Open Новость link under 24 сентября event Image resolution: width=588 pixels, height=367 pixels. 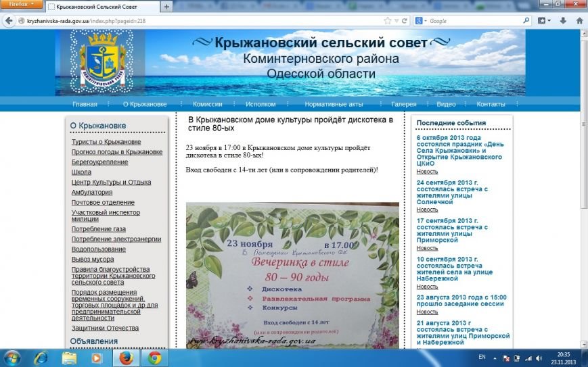point(427,210)
